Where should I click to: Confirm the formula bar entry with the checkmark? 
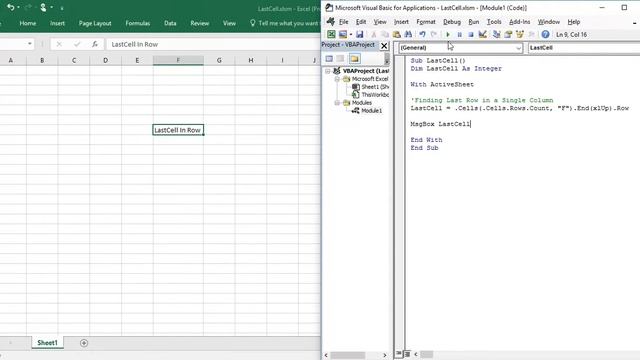(x=77, y=44)
